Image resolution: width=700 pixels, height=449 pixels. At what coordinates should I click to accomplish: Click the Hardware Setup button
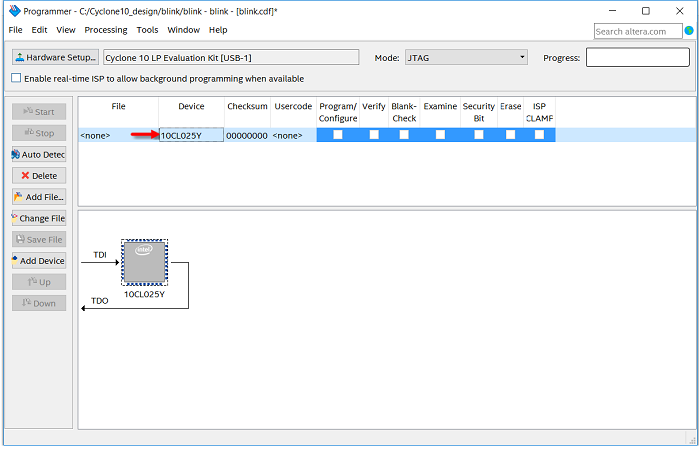click(x=55, y=58)
